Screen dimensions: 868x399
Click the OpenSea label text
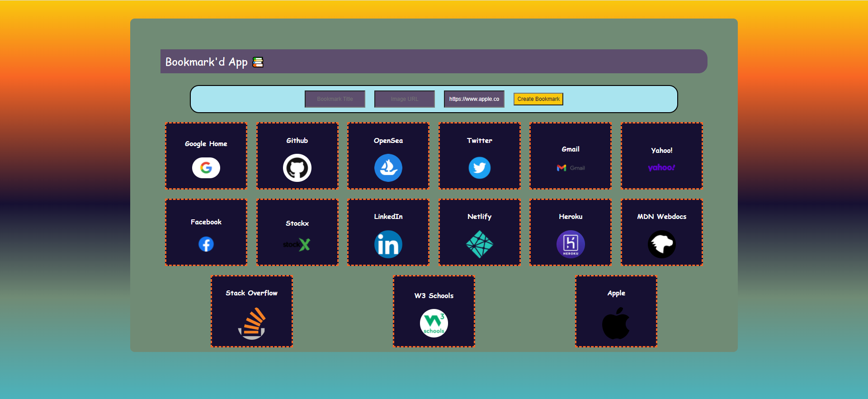click(388, 141)
